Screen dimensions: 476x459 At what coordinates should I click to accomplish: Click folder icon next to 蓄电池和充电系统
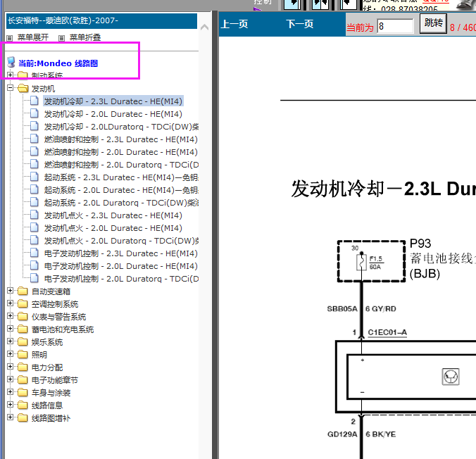point(23,329)
